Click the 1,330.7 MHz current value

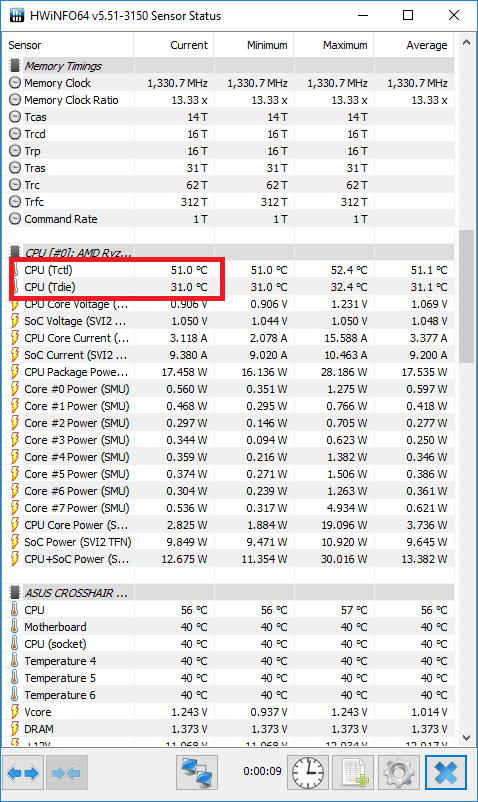177,83
